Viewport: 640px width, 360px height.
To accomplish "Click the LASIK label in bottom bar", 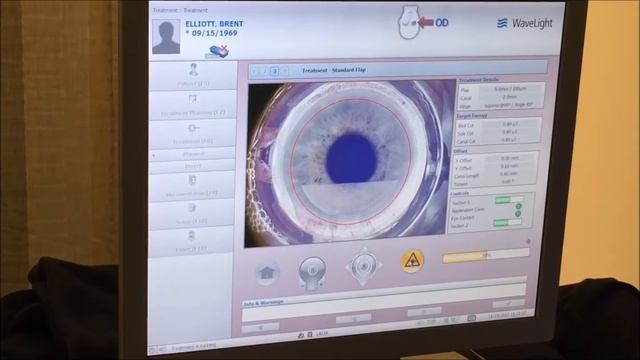I will pyautogui.click(x=322, y=333).
